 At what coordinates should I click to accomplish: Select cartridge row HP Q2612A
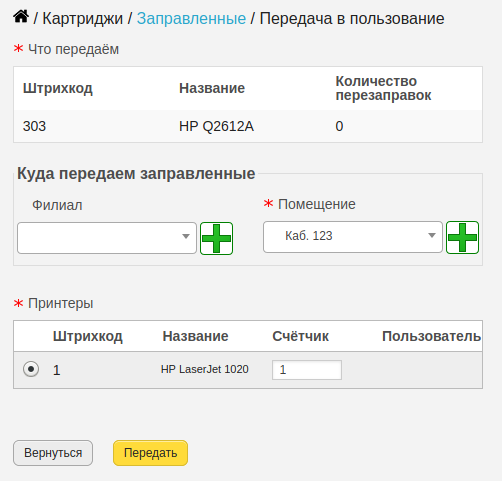[248, 126]
